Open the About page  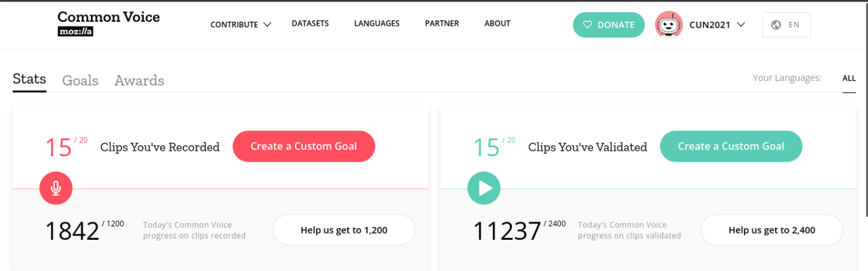click(497, 24)
